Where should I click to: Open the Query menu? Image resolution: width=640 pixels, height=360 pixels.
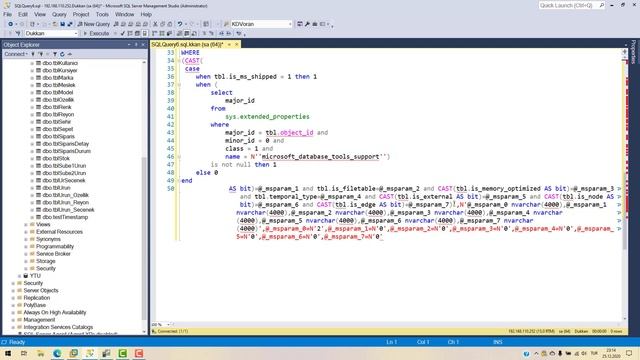59,14
